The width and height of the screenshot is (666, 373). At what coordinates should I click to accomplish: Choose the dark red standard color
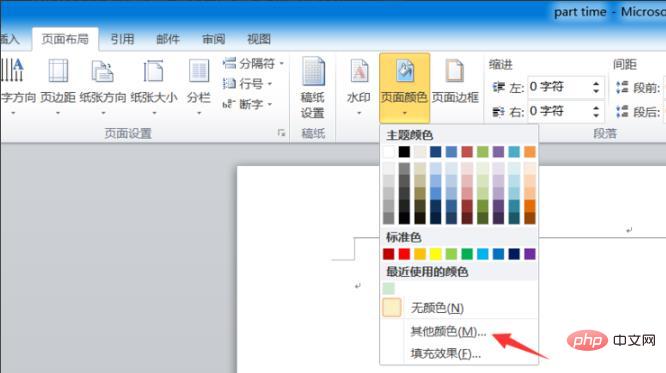[x=389, y=254]
